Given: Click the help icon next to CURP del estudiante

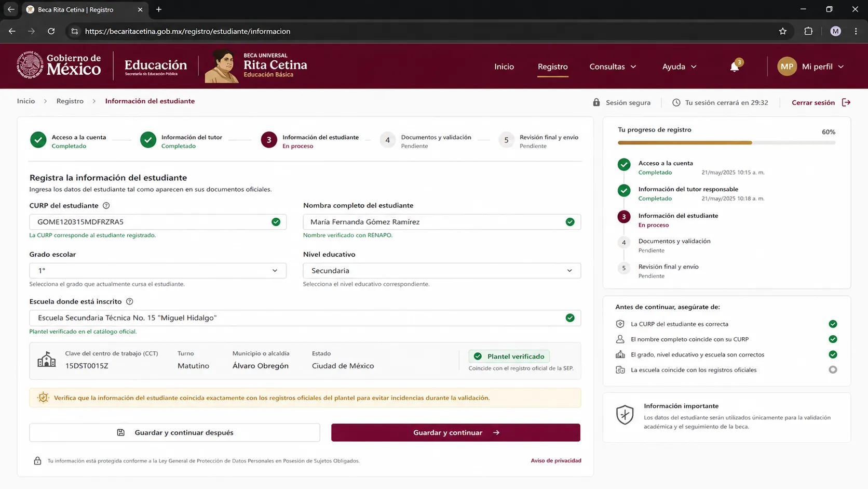Looking at the screenshot, I should point(106,206).
